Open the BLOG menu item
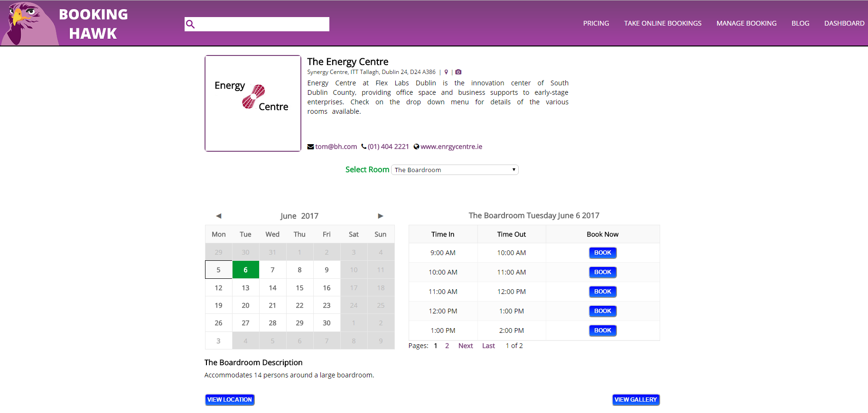Screen dimensions: 868x413 point(800,23)
